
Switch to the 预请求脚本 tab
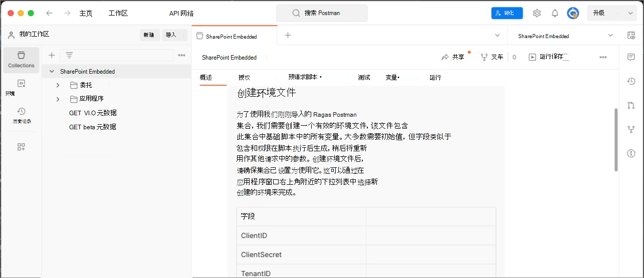click(x=305, y=78)
